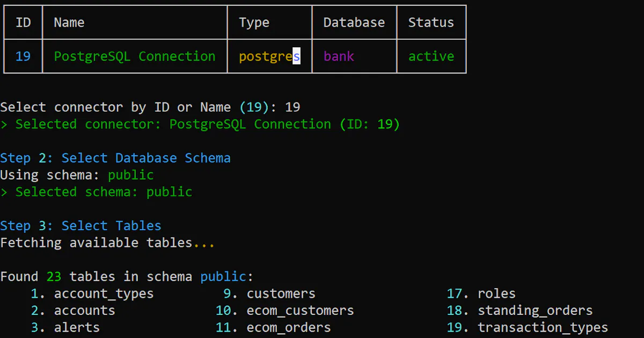Image resolution: width=644 pixels, height=338 pixels.
Task: Click the Selected schema: public line
Action: click(x=96, y=192)
